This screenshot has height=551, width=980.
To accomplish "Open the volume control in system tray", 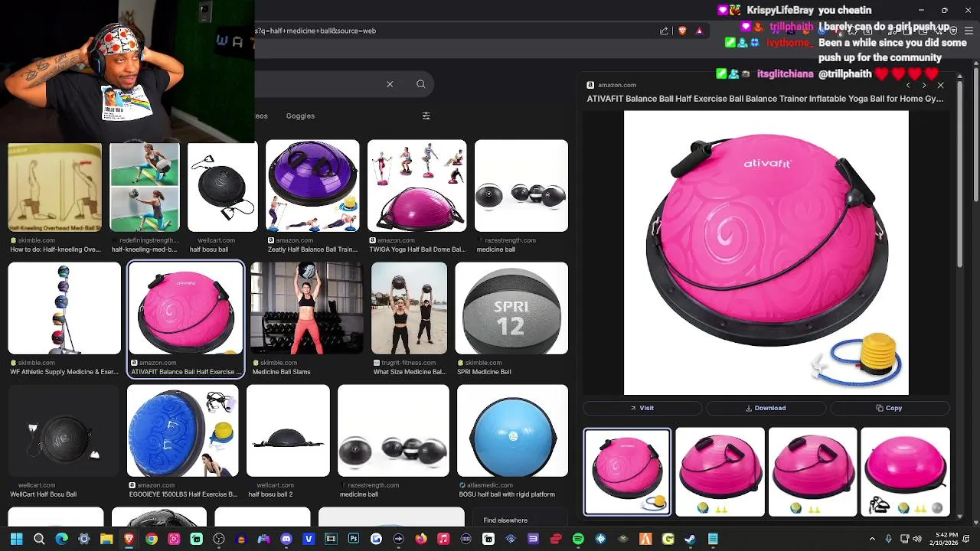I will pos(918,540).
